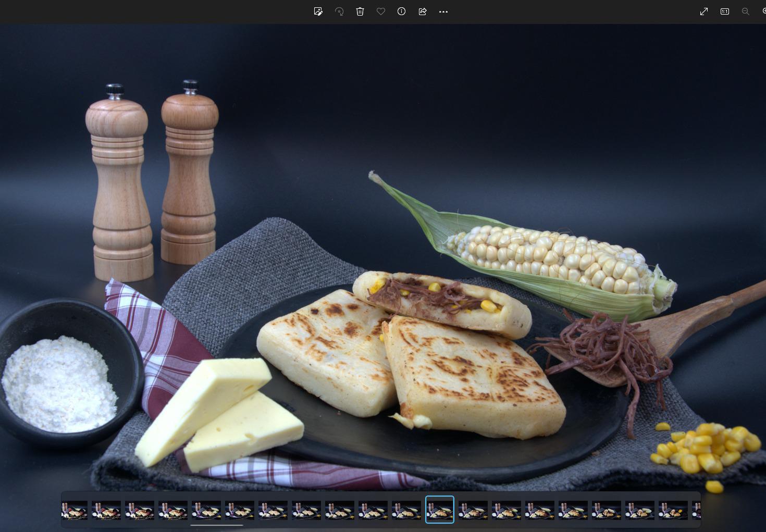Zoom in with magnifier plus icon
766x532 pixels.
click(x=763, y=11)
